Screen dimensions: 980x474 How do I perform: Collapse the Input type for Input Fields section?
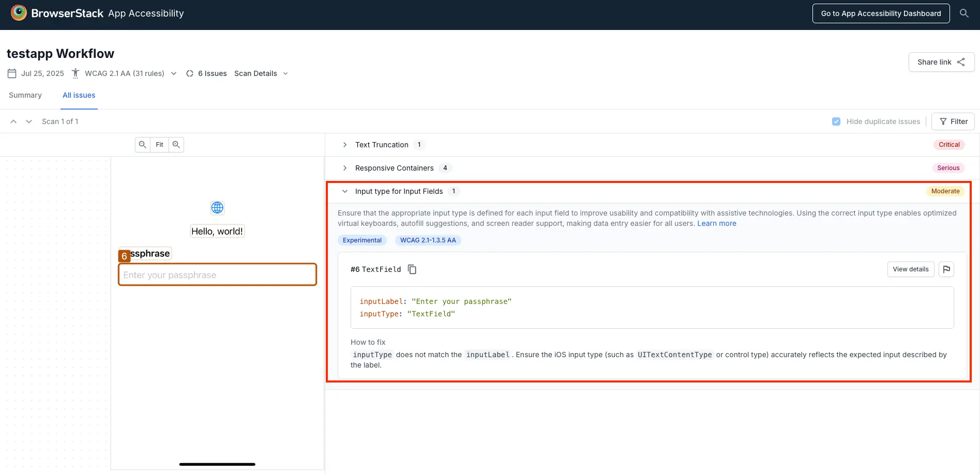click(344, 191)
